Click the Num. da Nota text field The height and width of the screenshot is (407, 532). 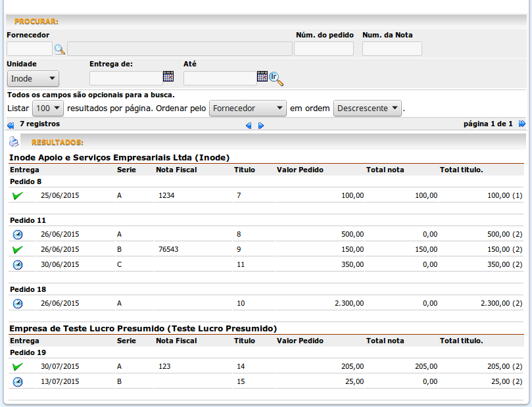pos(392,49)
